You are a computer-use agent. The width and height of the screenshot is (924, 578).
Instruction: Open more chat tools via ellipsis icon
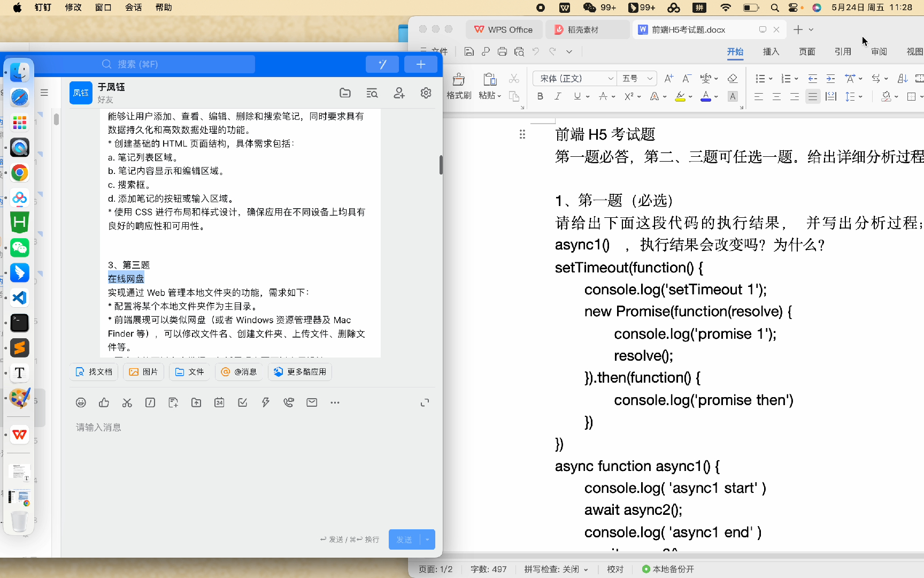pyautogui.click(x=335, y=402)
